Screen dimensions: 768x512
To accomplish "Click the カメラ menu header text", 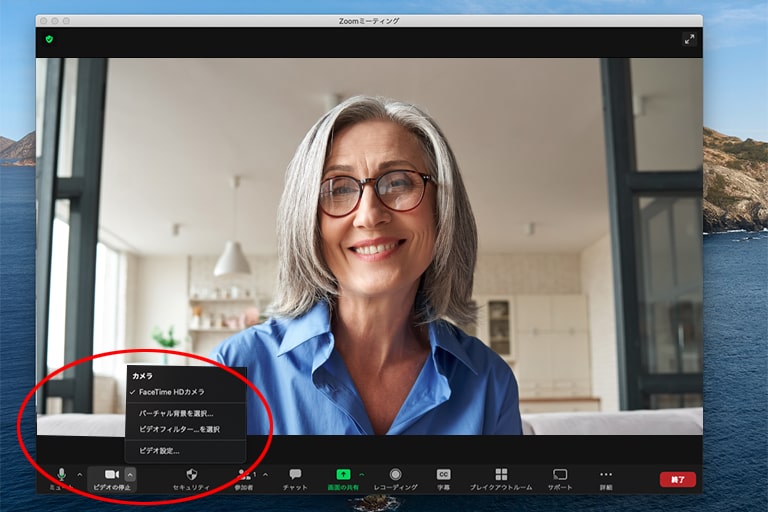I will click(x=143, y=376).
